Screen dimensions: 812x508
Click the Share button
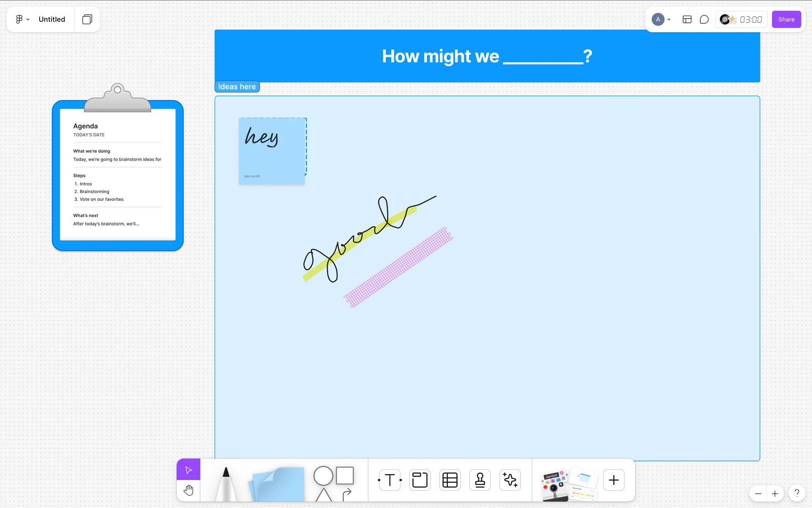click(786, 19)
